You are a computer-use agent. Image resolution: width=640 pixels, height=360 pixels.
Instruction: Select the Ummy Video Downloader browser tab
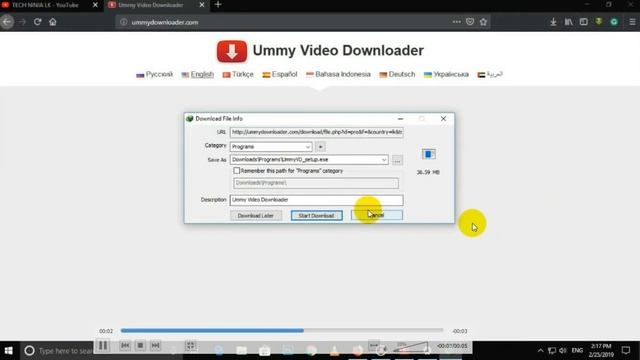pyautogui.click(x=151, y=5)
